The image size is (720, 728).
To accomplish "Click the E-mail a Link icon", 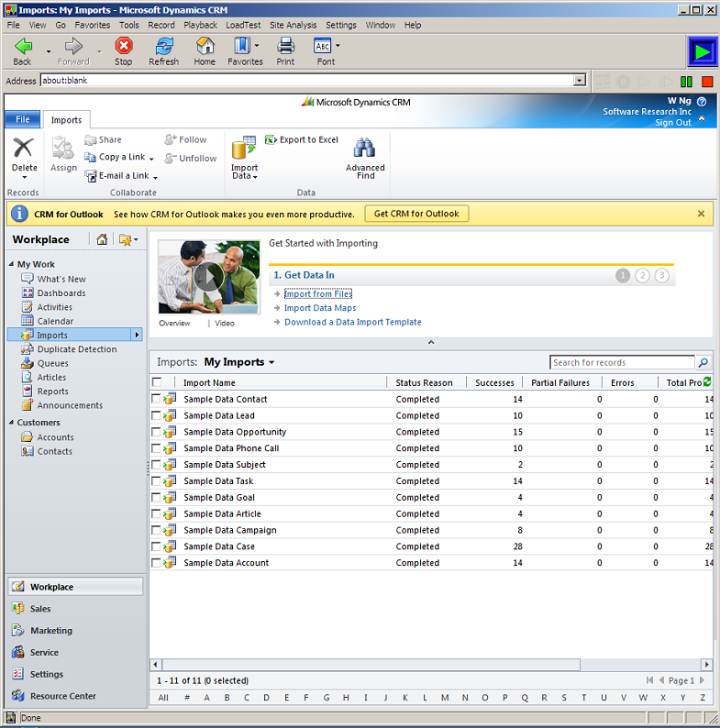I will [x=90, y=176].
